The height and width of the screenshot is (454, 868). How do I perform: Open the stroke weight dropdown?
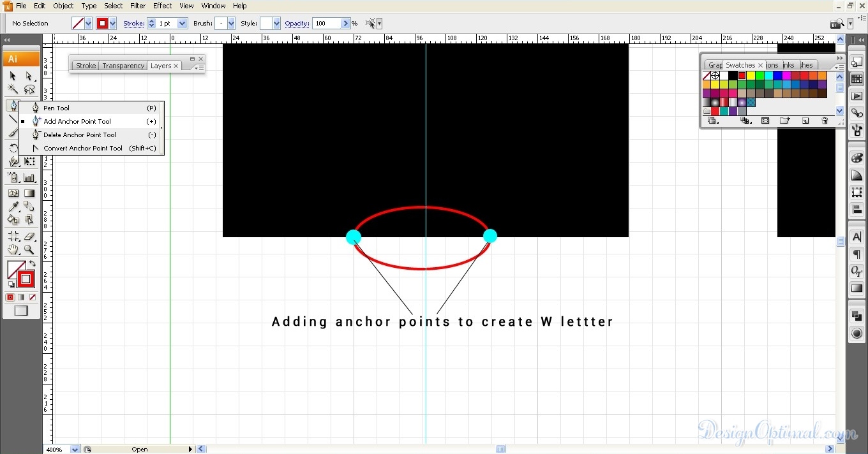point(183,24)
